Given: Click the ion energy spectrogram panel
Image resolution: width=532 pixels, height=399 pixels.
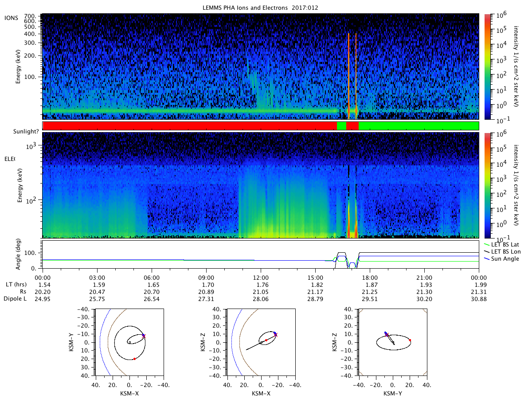Looking at the screenshot, I should 261,66.
